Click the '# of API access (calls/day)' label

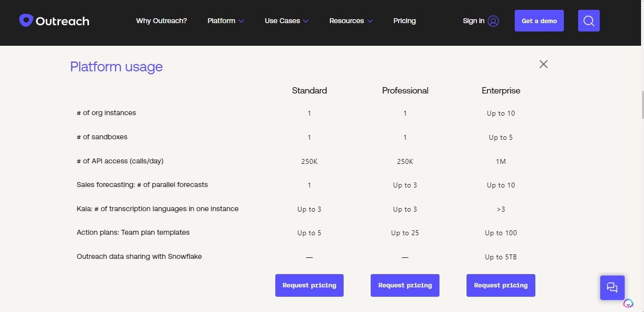pyautogui.click(x=120, y=161)
